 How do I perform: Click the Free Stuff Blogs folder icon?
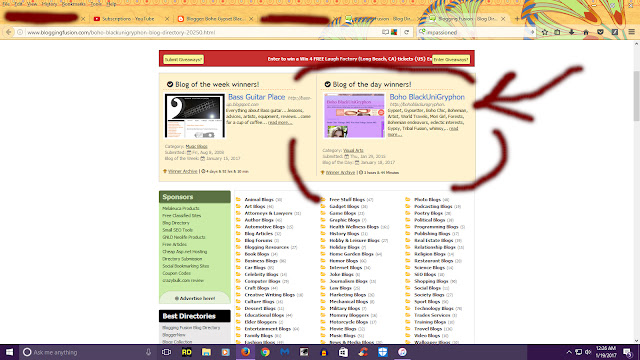[x=323, y=200]
